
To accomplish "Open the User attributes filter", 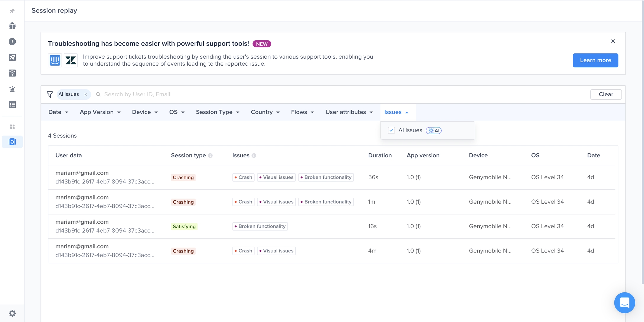I will (349, 112).
